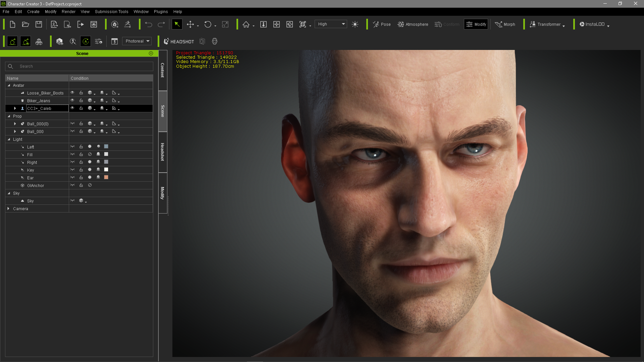Screen dimensions: 644x362
Task: Click the Headshot plugin button
Action: point(179,41)
